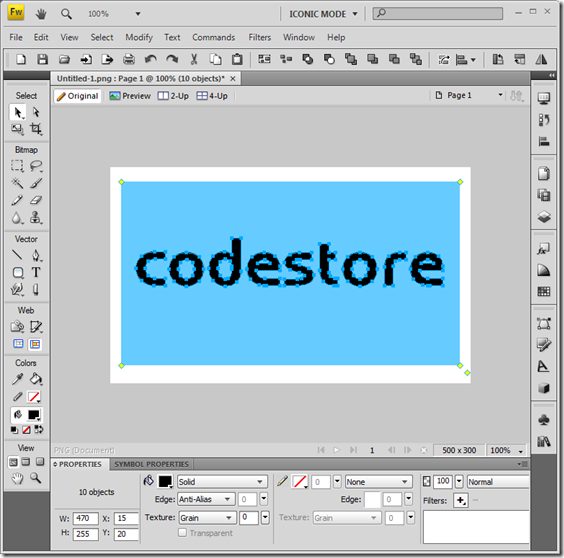Viewport: 564px width, 558px height.
Task: Toggle Show Slices and Hotspots button
Action: [35, 344]
